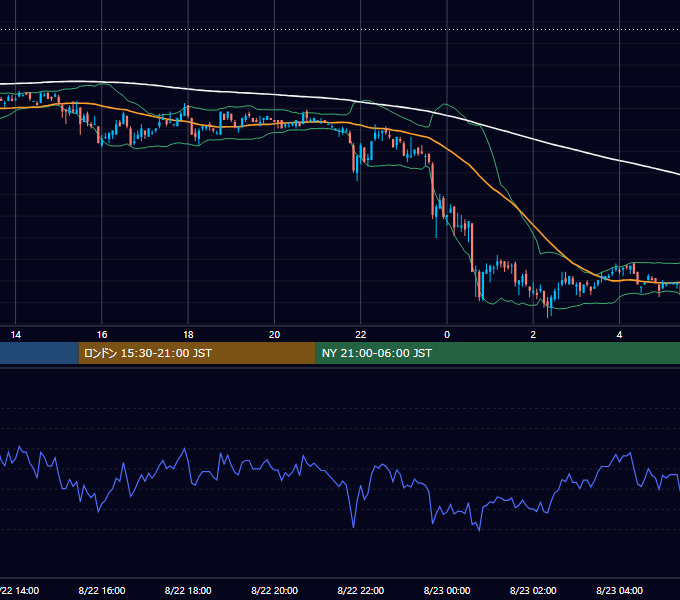Click the 8/22 22:00 date label
680x600 pixels.
[x=361, y=590]
